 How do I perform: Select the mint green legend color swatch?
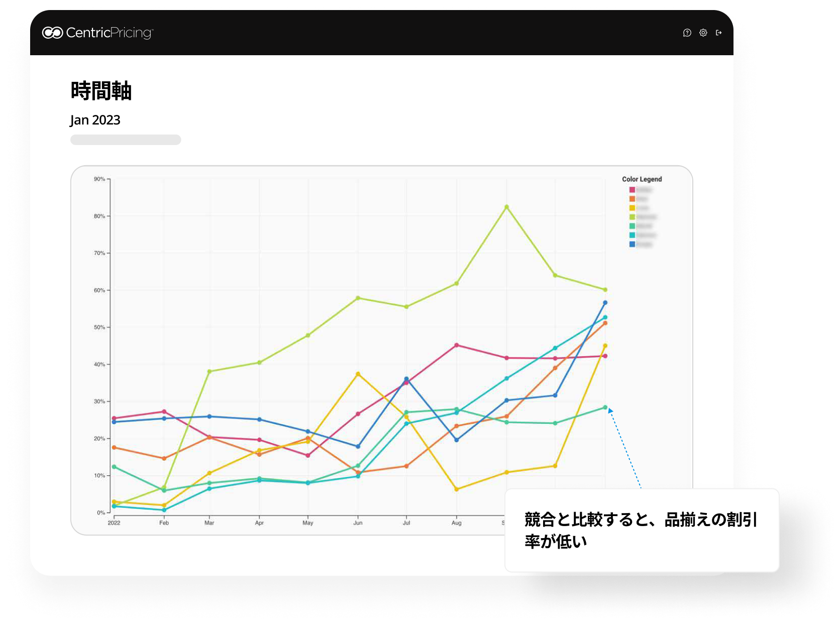tap(632, 226)
